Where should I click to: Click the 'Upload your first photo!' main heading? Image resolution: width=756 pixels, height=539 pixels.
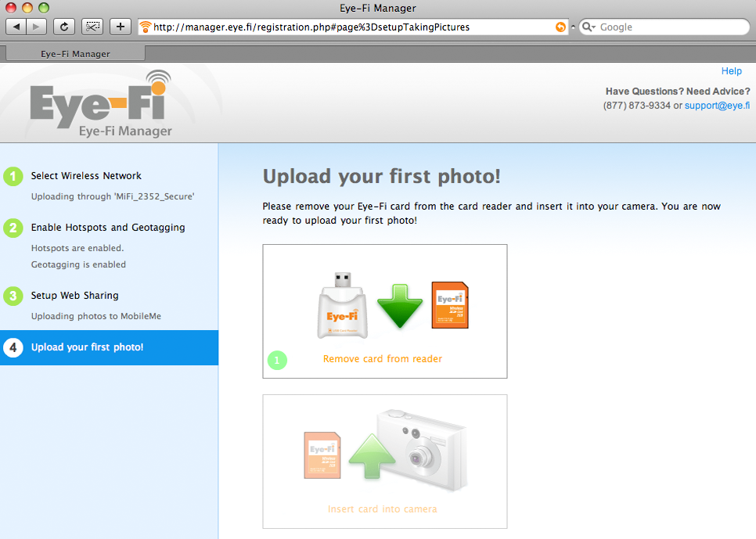[x=381, y=176]
